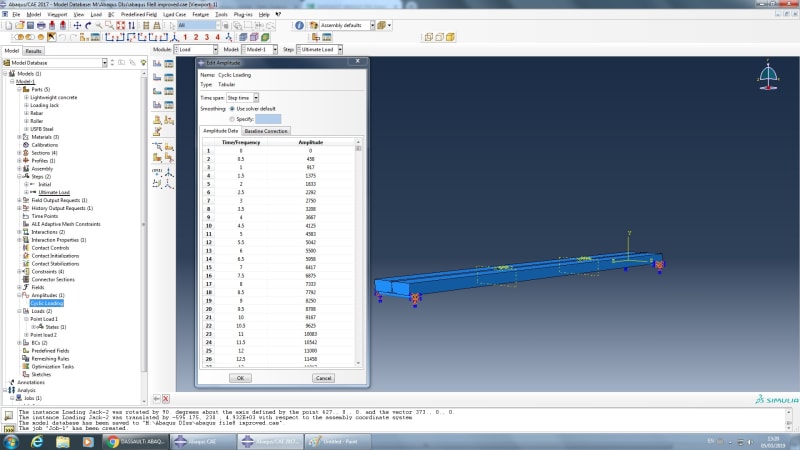Select the Specify smoothing radio button
This screenshot has width=800, height=450.
[232, 119]
